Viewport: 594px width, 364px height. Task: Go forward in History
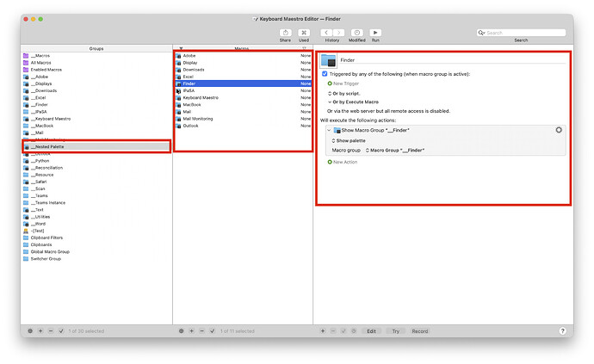[338, 33]
